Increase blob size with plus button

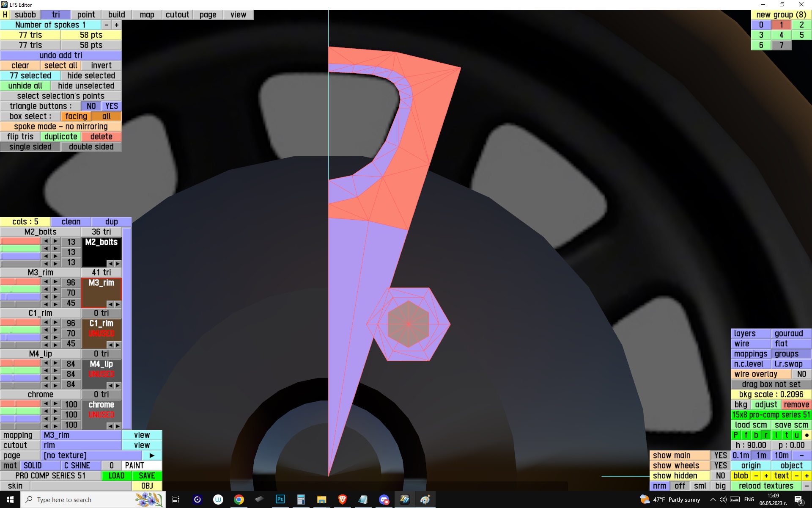(x=766, y=476)
